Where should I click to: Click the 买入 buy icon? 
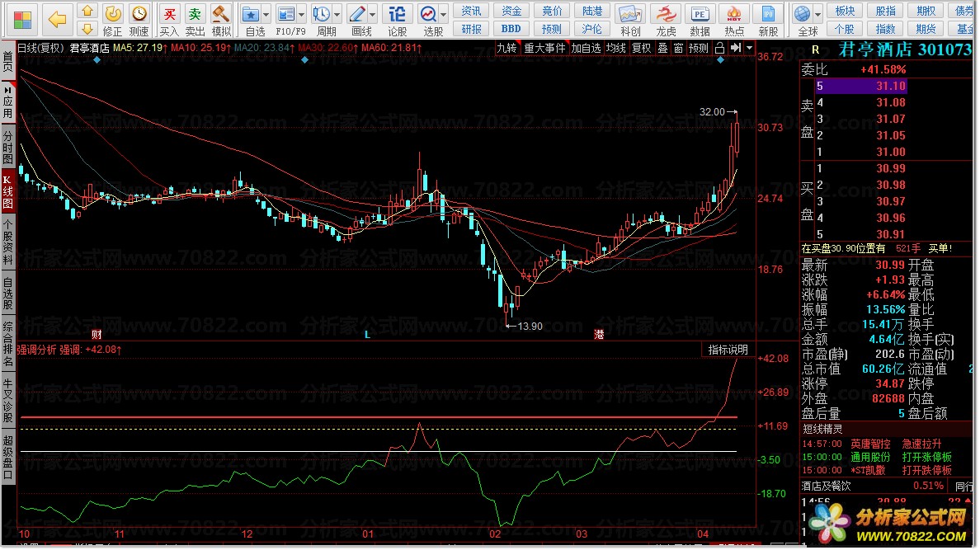[169, 19]
